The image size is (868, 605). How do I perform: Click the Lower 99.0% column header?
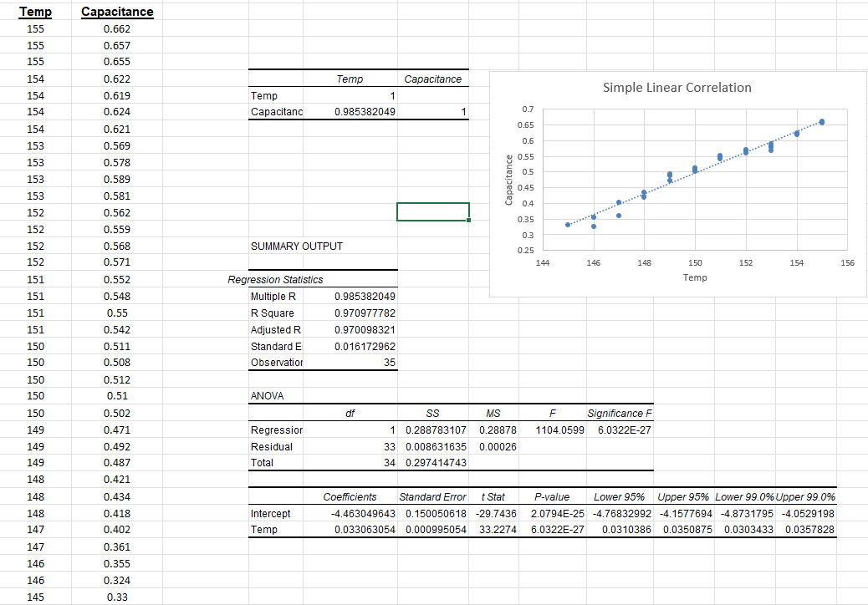[744, 496]
